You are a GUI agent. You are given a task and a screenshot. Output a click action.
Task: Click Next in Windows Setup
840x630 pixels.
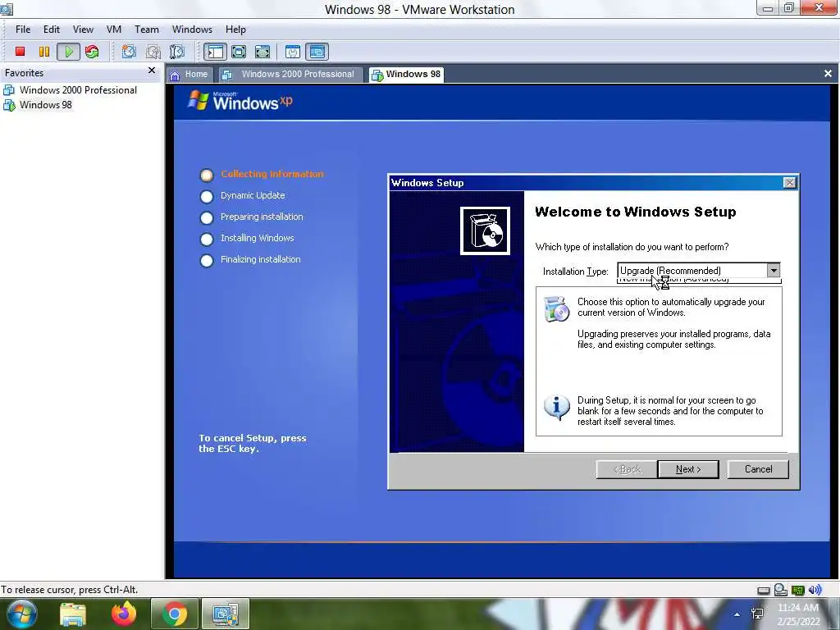pos(688,469)
